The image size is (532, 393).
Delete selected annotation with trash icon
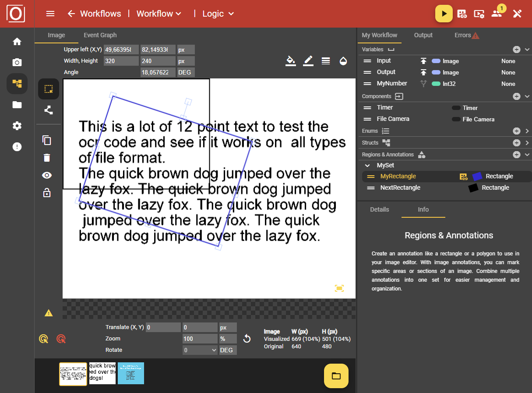tap(47, 158)
